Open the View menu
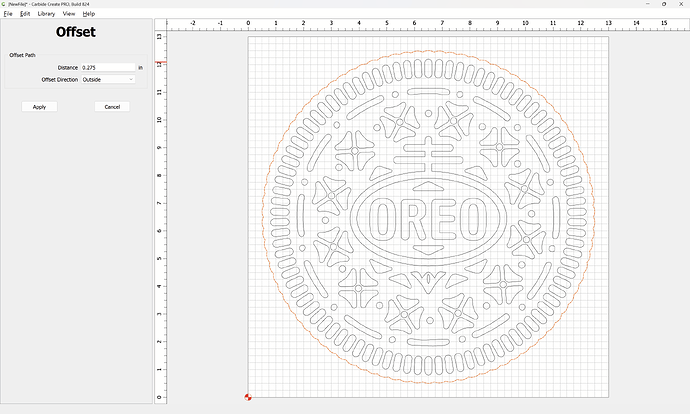The width and height of the screenshot is (690, 414). pos(69,14)
